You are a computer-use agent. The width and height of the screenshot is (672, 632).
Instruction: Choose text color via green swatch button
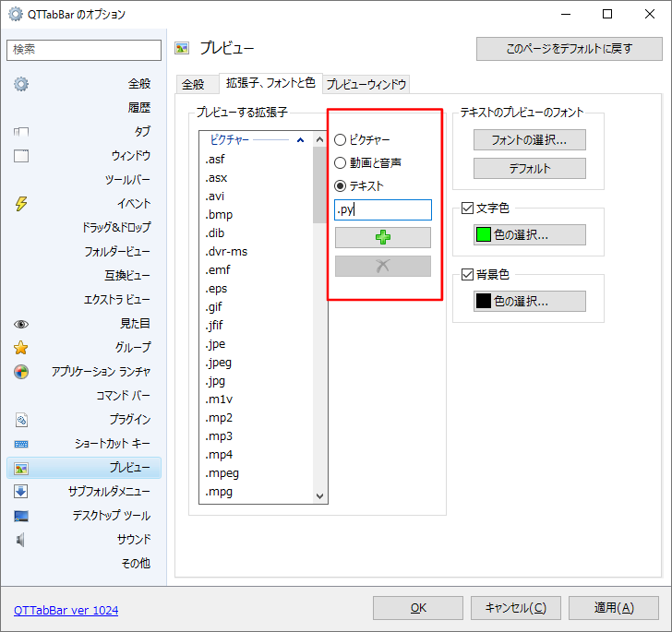529,234
